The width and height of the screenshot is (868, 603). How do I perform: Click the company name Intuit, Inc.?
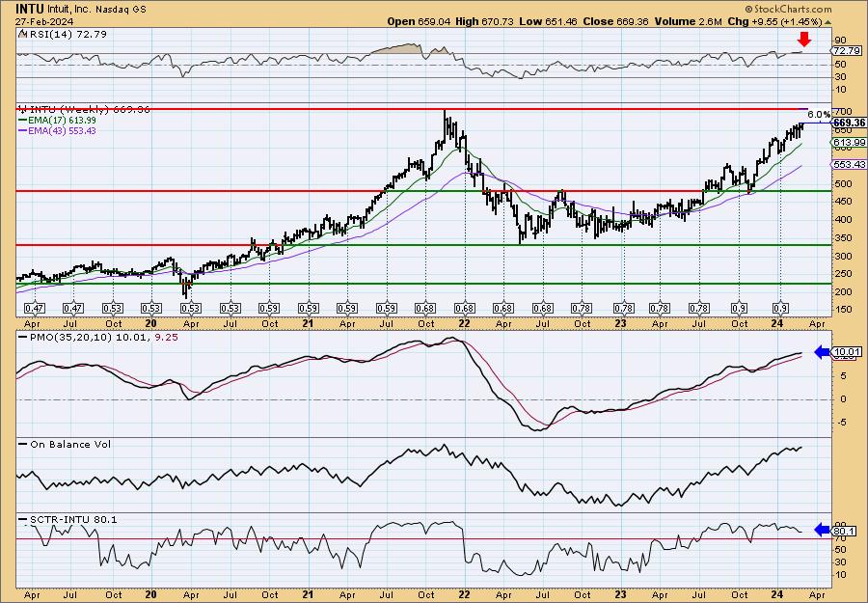[x=68, y=10]
